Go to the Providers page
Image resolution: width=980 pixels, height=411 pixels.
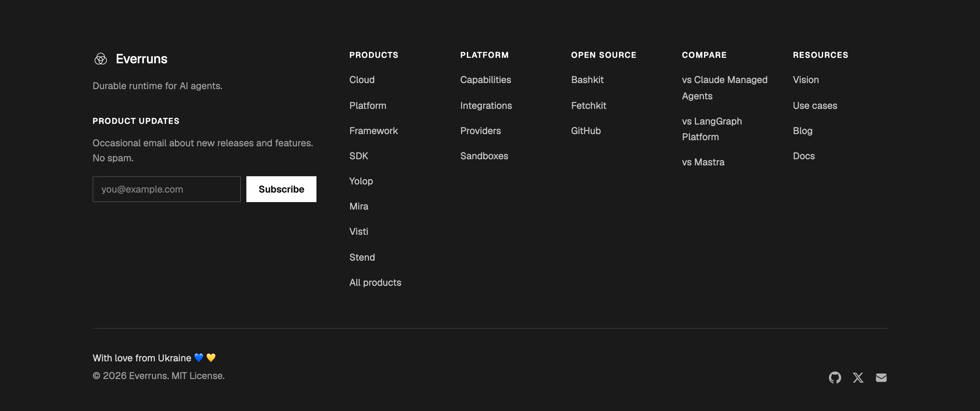point(480,131)
